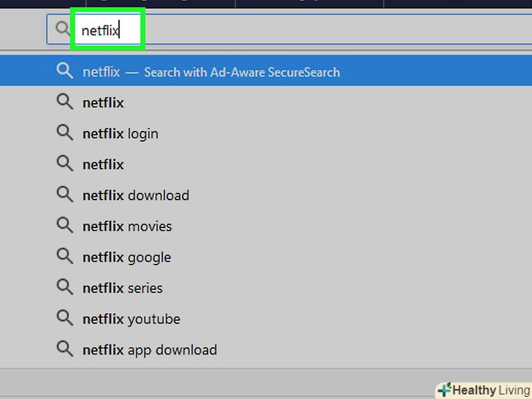The height and width of the screenshot is (399, 532).
Task: Click the magnifier icon in the highlighted Ad-Aware row
Action: pos(65,71)
